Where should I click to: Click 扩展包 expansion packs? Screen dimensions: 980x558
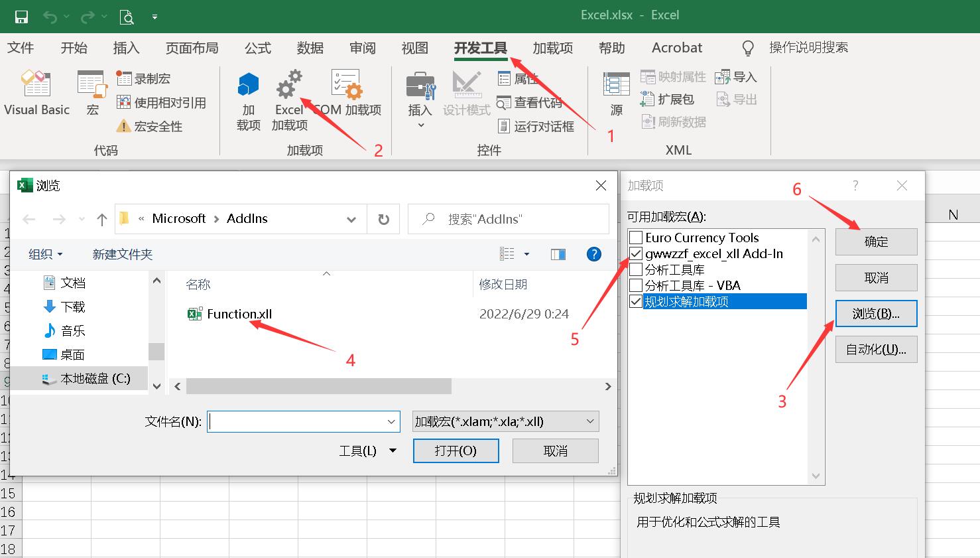pyautogui.click(x=667, y=100)
